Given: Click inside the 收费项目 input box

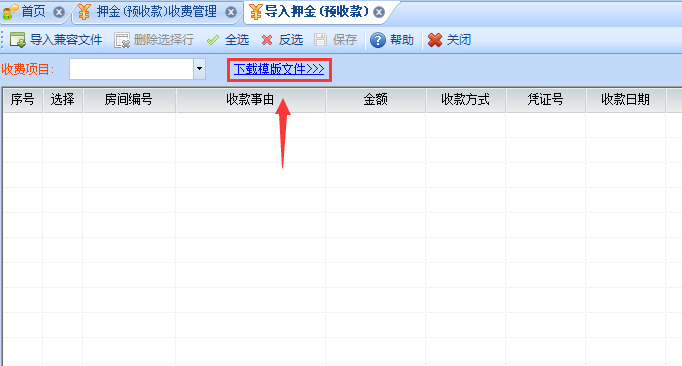Looking at the screenshot, I should pyautogui.click(x=131, y=69).
